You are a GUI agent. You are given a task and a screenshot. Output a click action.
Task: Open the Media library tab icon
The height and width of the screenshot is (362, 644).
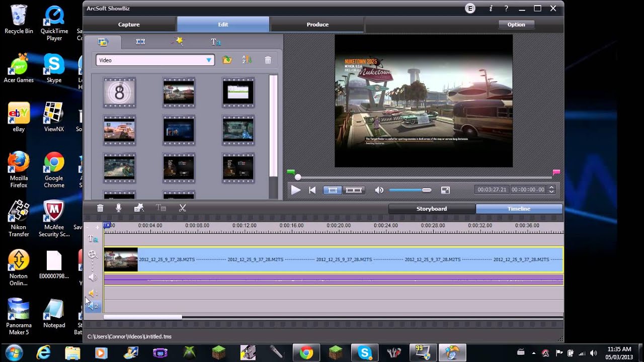(103, 42)
